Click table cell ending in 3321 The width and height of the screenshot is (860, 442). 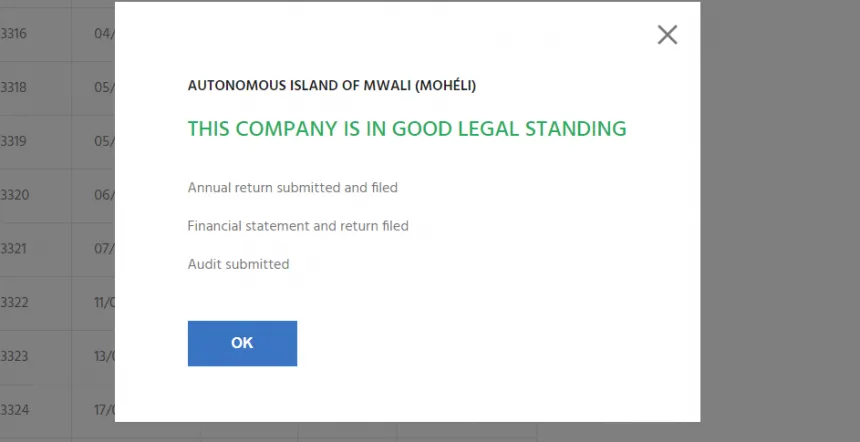pyautogui.click(x=14, y=248)
